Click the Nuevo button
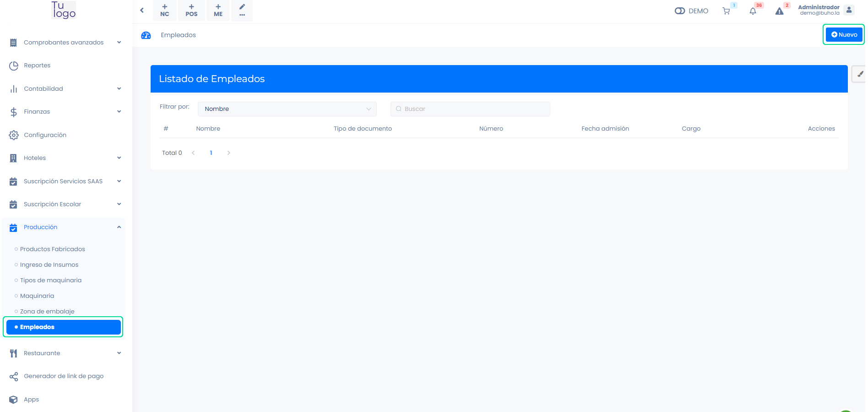This screenshot has height=412, width=868. click(844, 35)
